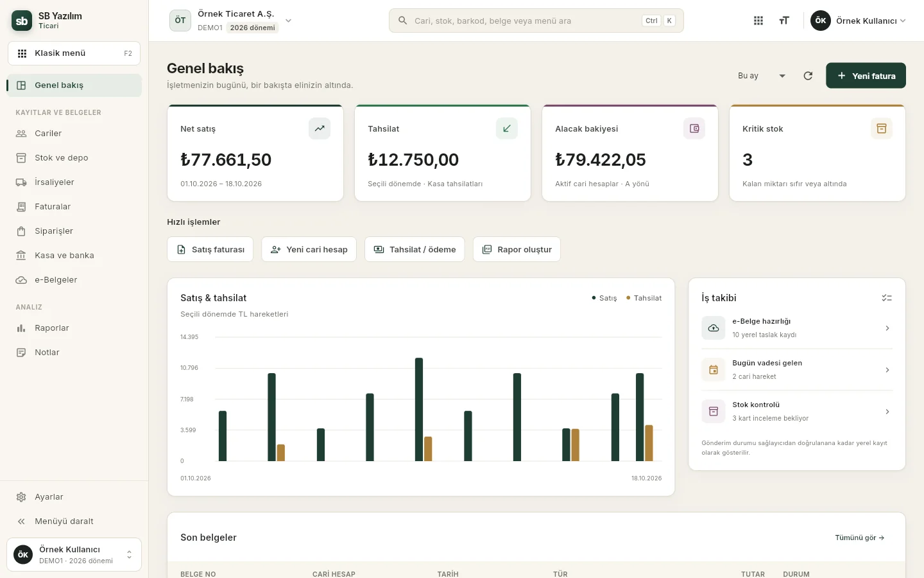
Task: Click the trend icon on Net satış card
Action: (320, 128)
